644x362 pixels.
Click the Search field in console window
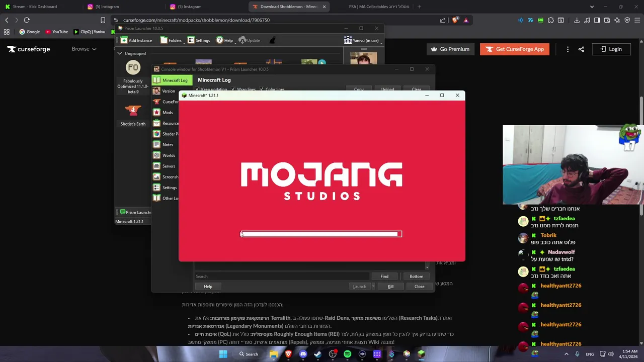pos(282,276)
